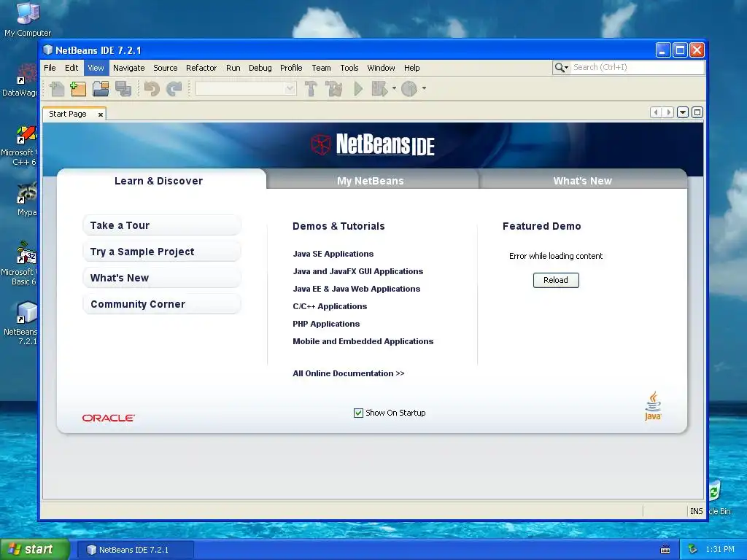Click the Redo toolbar icon

click(x=174, y=88)
